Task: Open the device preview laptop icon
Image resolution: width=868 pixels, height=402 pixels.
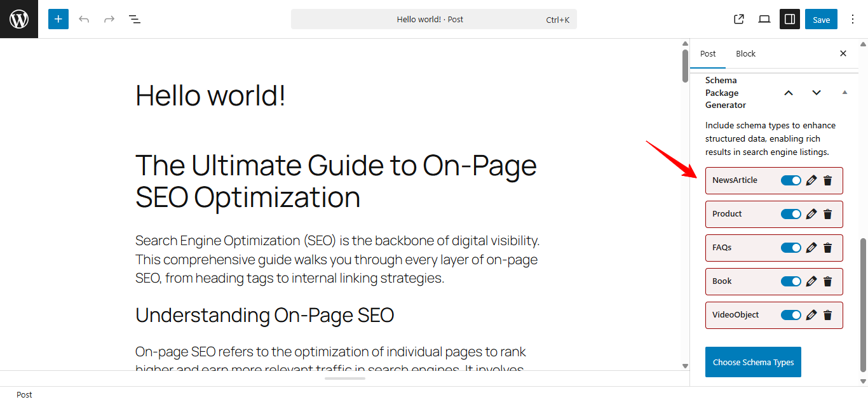Action: (764, 19)
